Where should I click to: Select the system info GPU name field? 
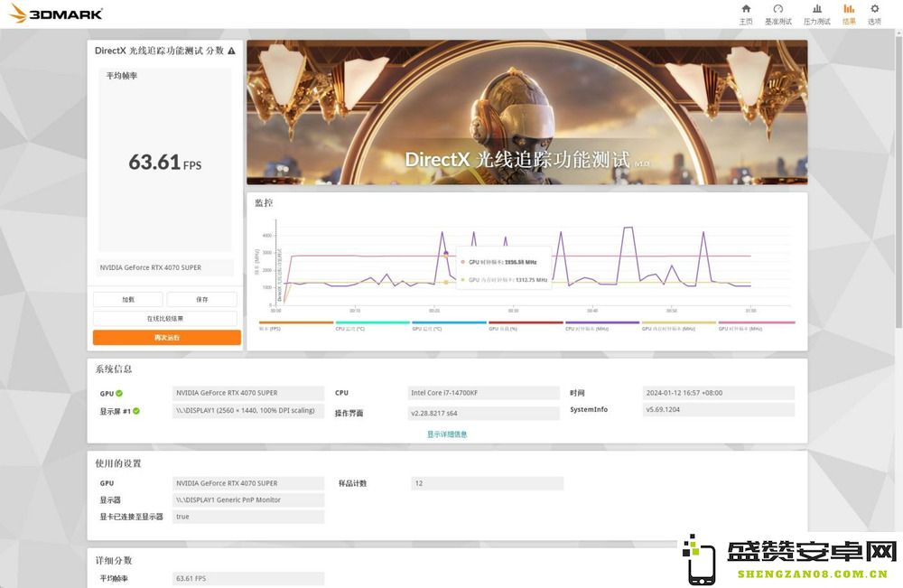click(x=248, y=393)
